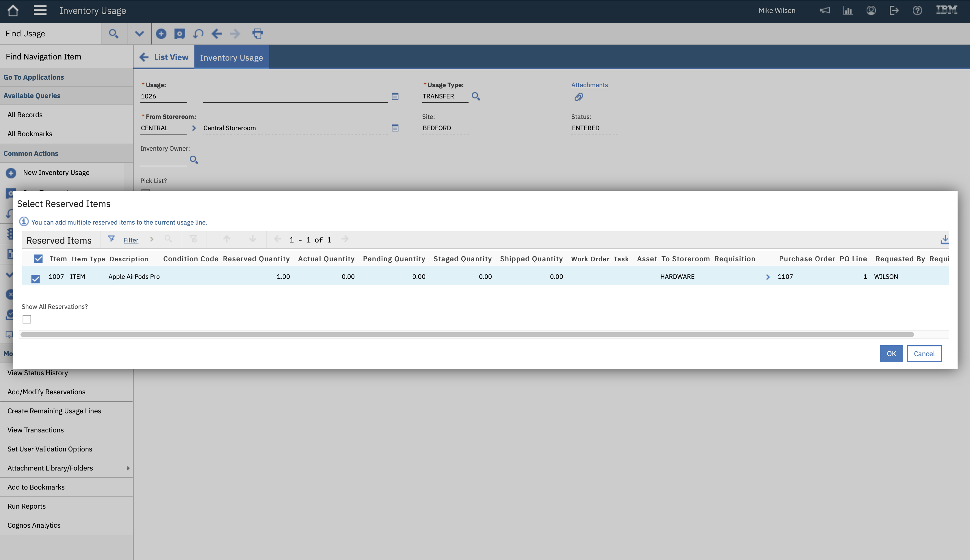Expand the From Storeroom detail chevron
This screenshot has height=560, width=970.
[194, 128]
